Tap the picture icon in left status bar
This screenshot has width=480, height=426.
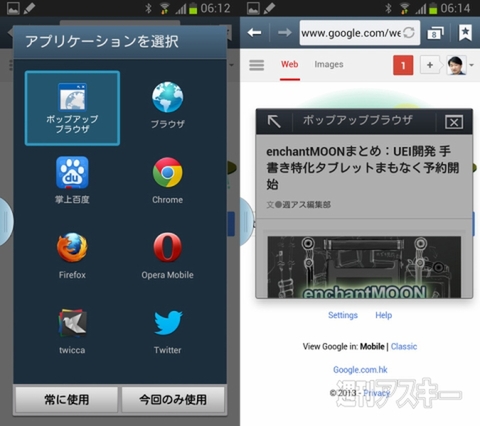13,8
